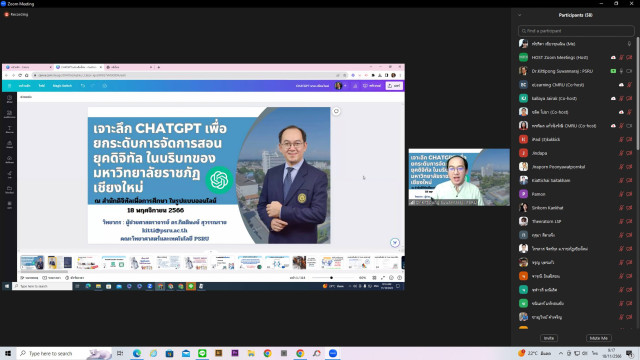Select Sirikorn Kankhat participant name
This screenshot has height=360, width=640.
pyautogui.click(x=547, y=208)
